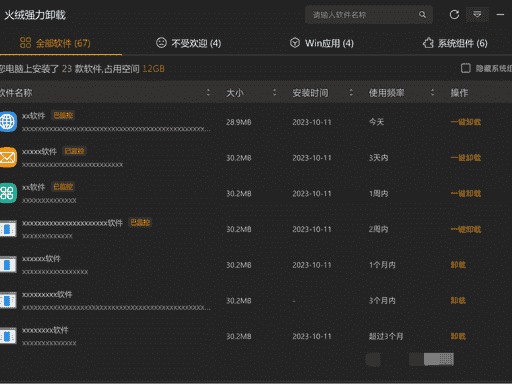
Task: Click the sort arrows on 安装时间 column
Action: [x=351, y=93]
